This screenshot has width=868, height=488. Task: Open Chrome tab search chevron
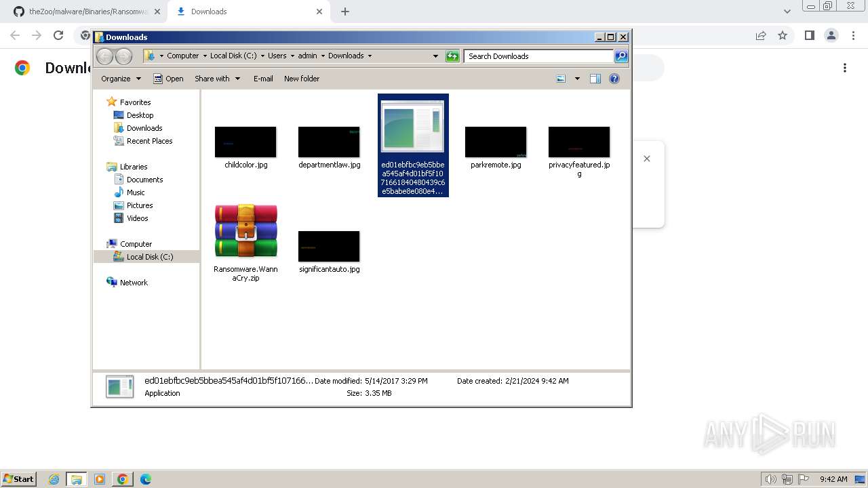(787, 12)
